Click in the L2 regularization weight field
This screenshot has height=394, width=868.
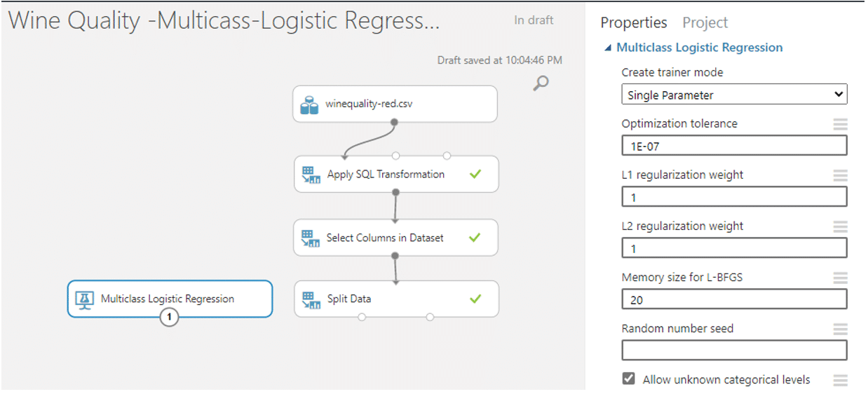733,248
